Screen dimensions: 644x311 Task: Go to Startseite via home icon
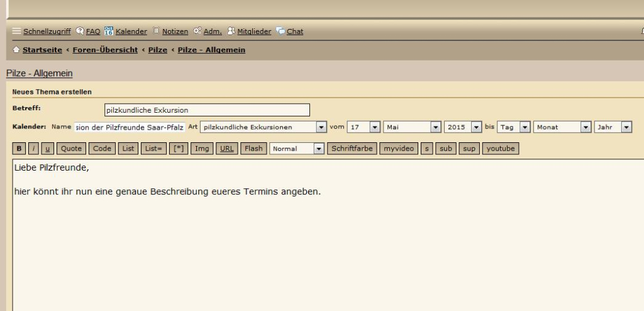16,50
